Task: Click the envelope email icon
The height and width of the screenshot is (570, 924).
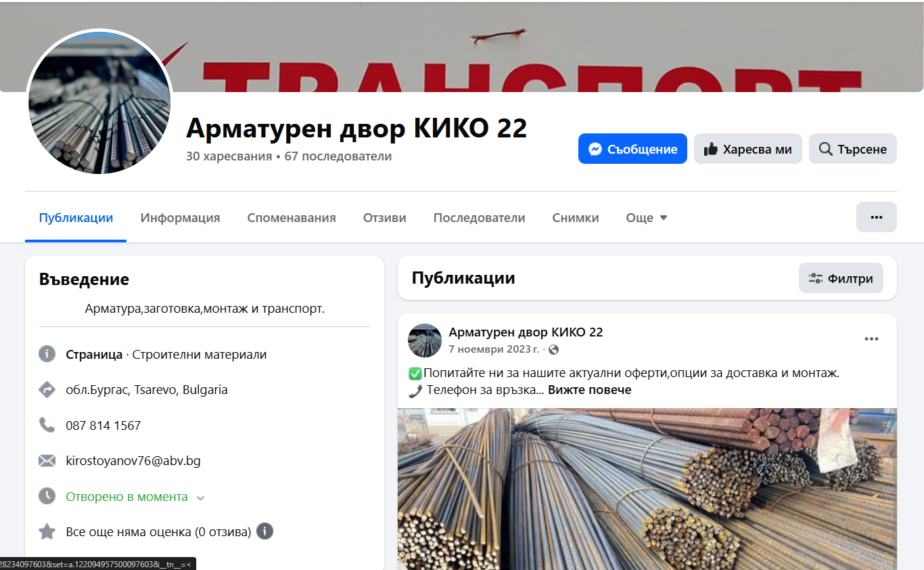Action: [x=47, y=461]
